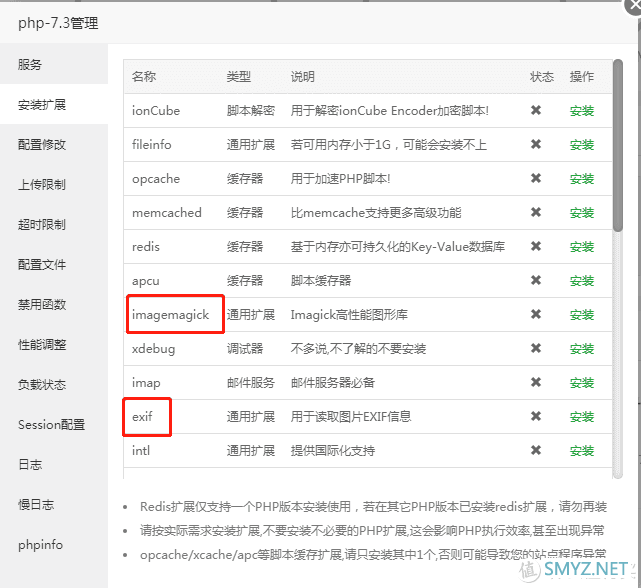Open the 服务 tab
The image size is (641, 588).
[x=54, y=64]
